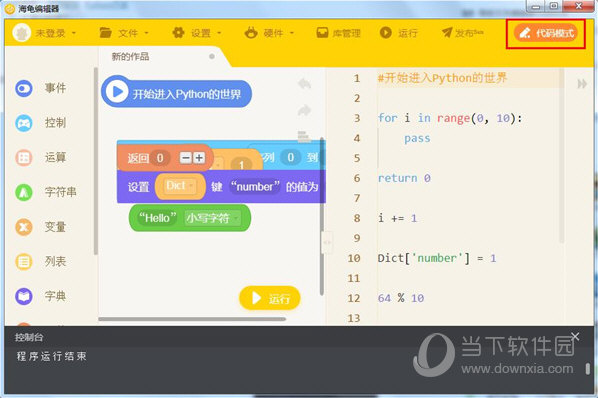
Task: Click the 文件 folder icon
Action: [x=105, y=33]
